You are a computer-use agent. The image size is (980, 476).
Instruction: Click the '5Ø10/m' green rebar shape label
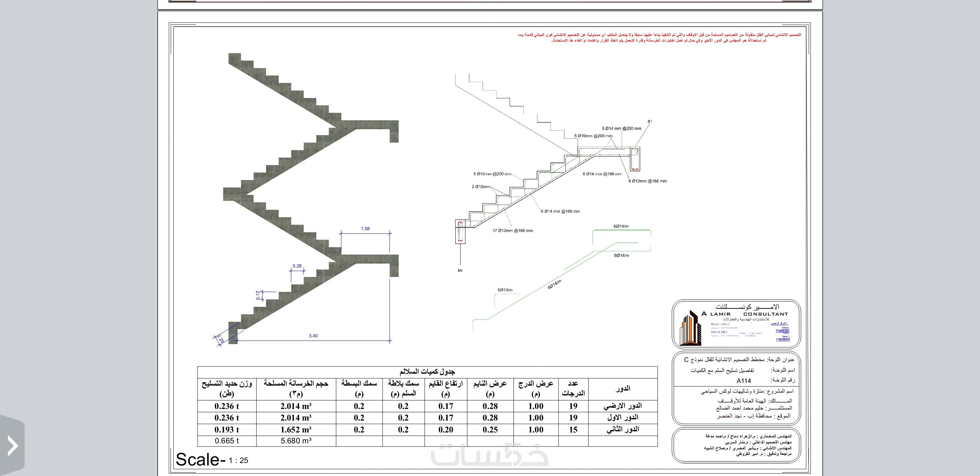(504, 290)
